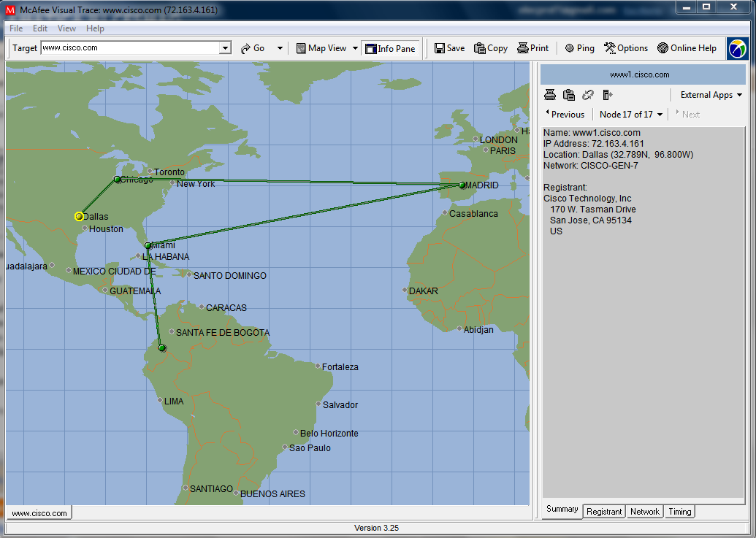Screen dimensions: 756x538
Task: Click the McAfee globe logo icon
Action: pyautogui.click(x=737, y=49)
